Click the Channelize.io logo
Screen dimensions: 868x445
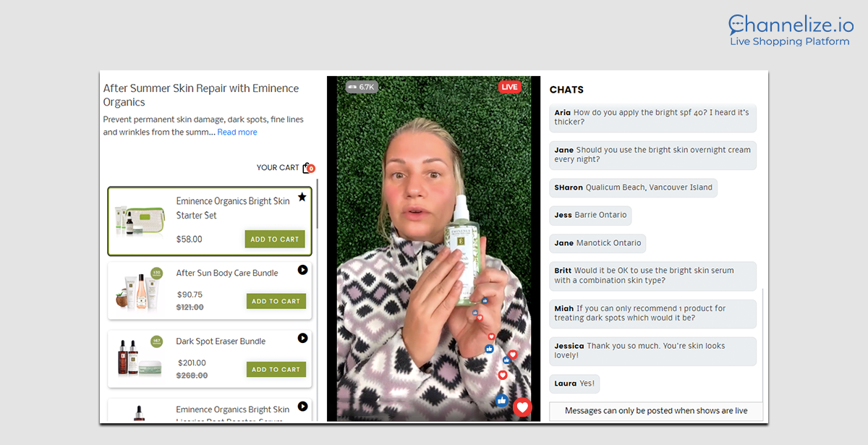pos(791,30)
